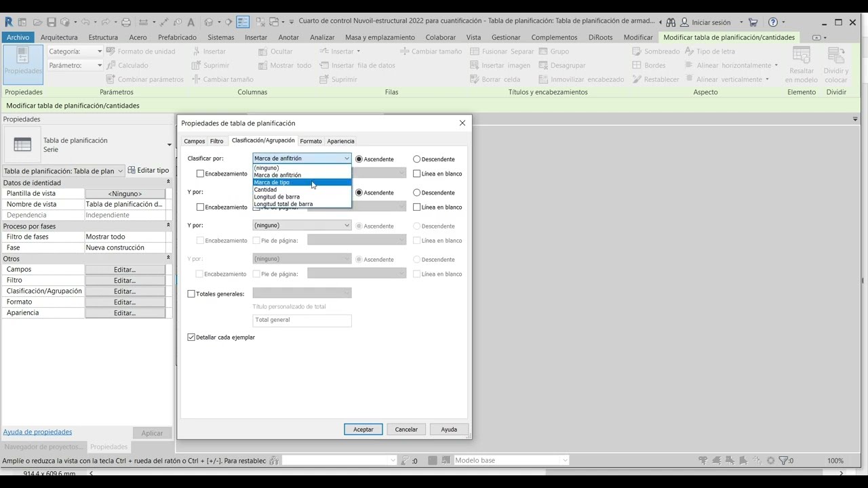
Task: Switch to Formato tab
Action: [311, 141]
